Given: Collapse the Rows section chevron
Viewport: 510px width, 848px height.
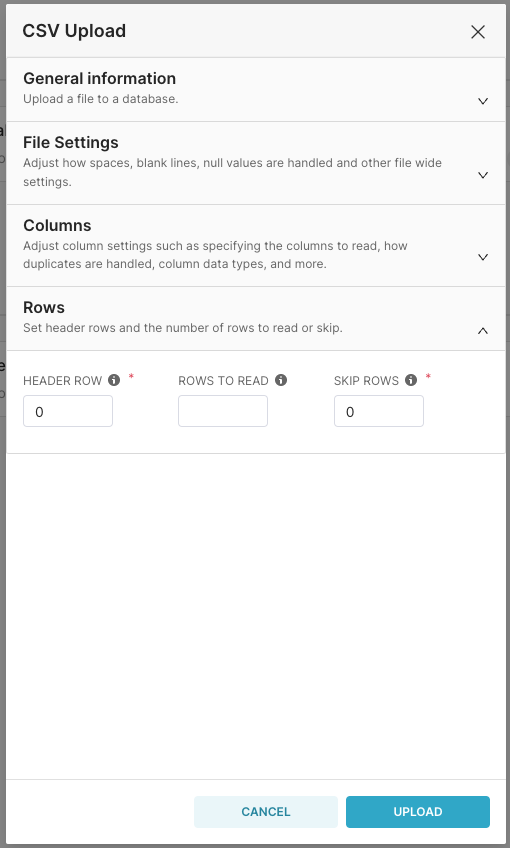Looking at the screenshot, I should pyautogui.click(x=483, y=330).
